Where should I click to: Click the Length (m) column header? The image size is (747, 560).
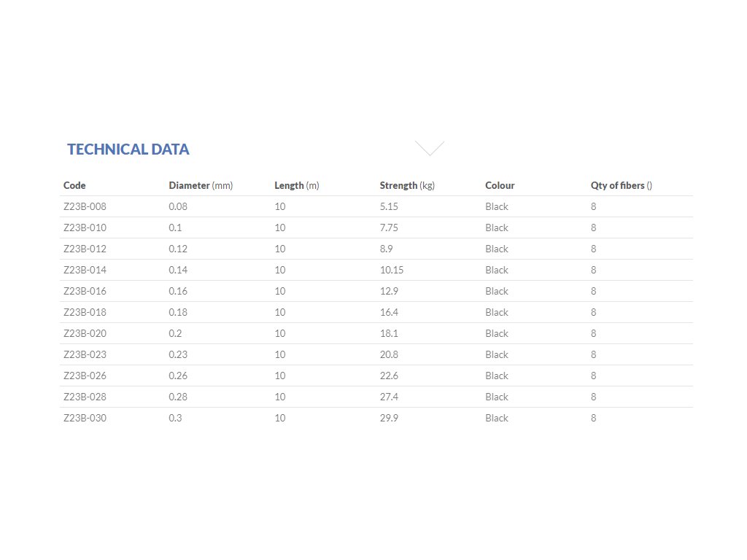[x=297, y=185]
